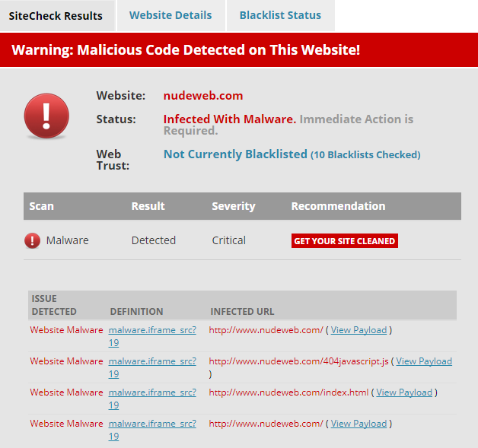478x448 pixels.
Task: Click the large red warning exclamation icon
Action: click(x=46, y=116)
